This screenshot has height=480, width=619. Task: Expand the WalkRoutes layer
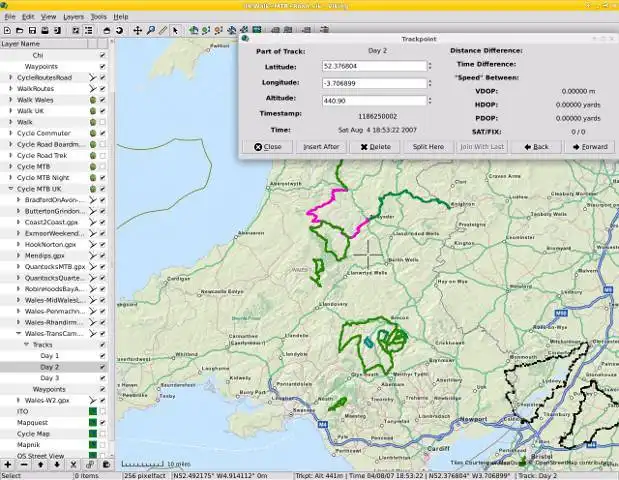(x=11, y=88)
